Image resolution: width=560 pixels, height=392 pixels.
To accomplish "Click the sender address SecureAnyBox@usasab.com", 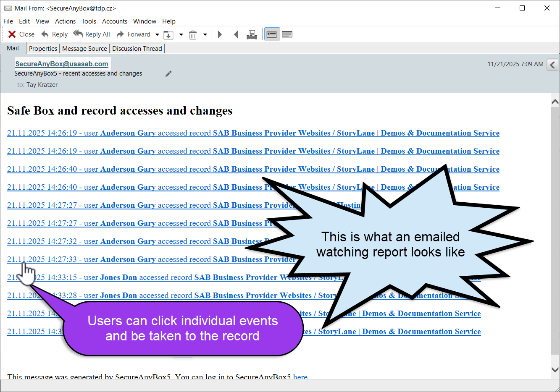I will (x=62, y=64).
